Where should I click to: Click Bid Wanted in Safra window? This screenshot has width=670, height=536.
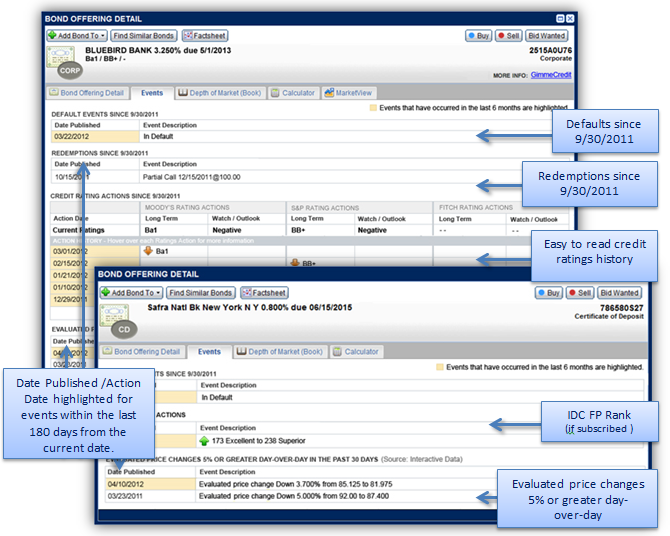(619, 293)
